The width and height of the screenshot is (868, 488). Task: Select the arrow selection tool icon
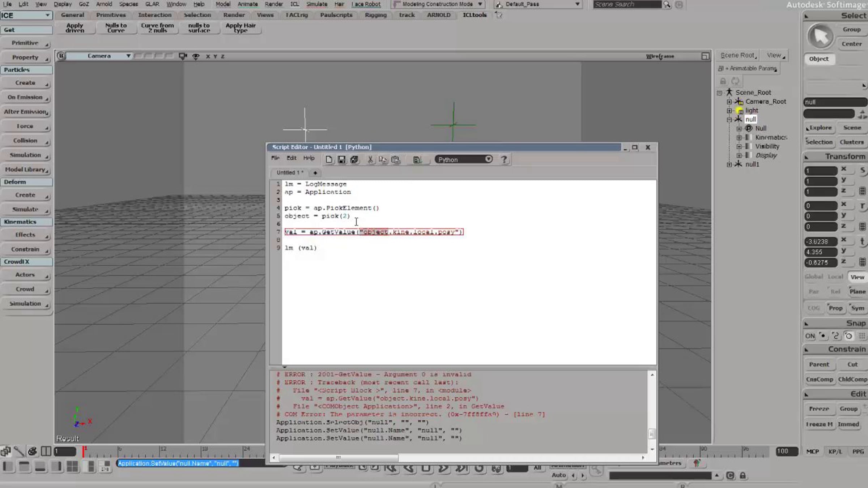(x=820, y=37)
